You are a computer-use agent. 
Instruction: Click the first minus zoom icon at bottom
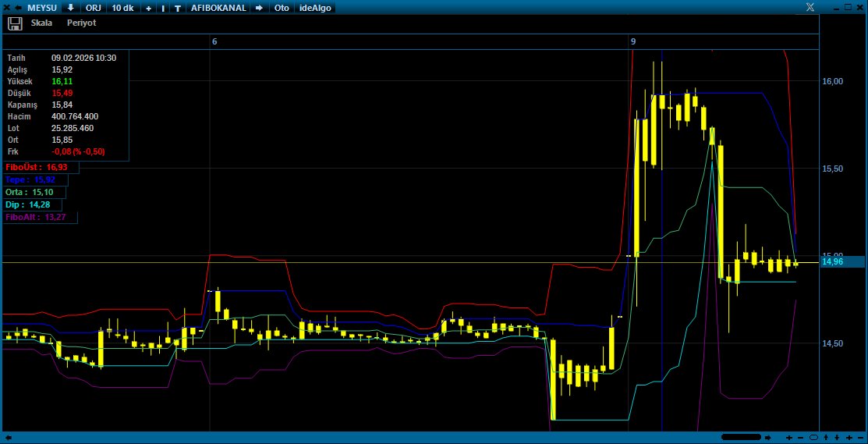[x=800, y=437]
